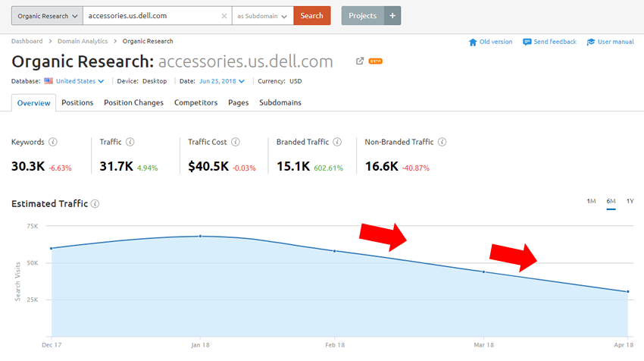Click the Estimated Traffic info icon
Viewport: 644px width, 361px height.
click(x=95, y=203)
